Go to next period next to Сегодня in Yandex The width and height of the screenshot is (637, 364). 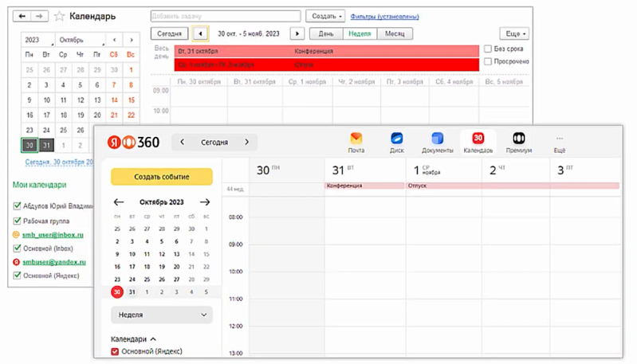[246, 142]
